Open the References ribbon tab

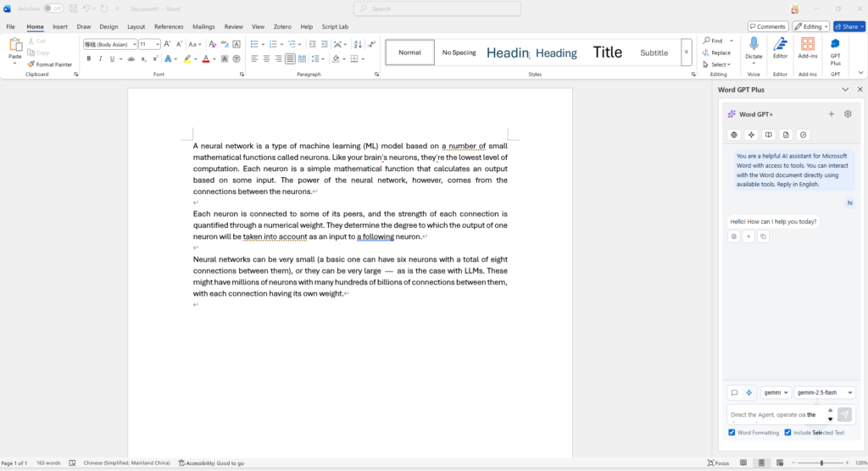[x=168, y=26]
